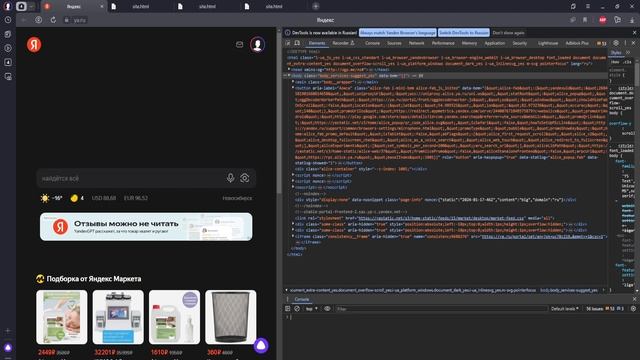Switch to the Recorder tab
The width and height of the screenshot is (640, 360).
click(343, 43)
